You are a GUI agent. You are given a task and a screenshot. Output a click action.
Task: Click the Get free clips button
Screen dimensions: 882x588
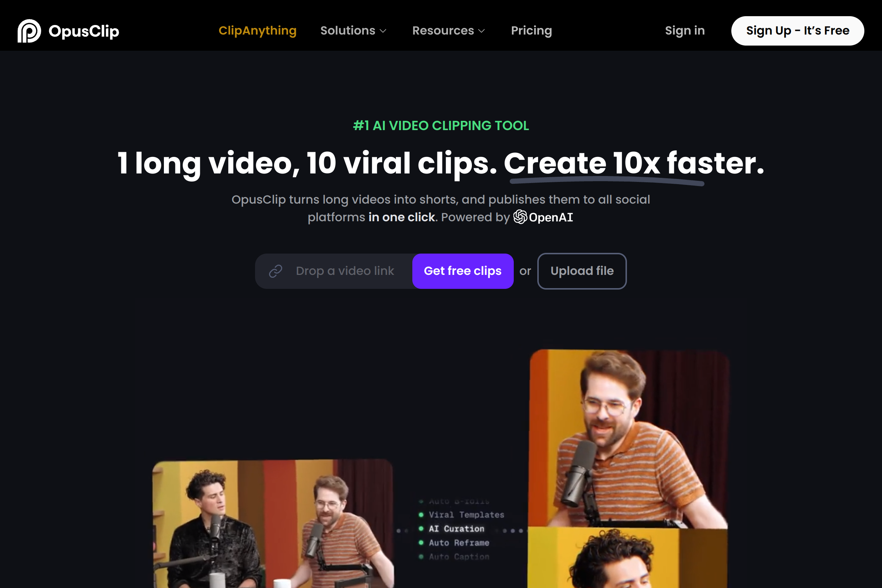[463, 271]
